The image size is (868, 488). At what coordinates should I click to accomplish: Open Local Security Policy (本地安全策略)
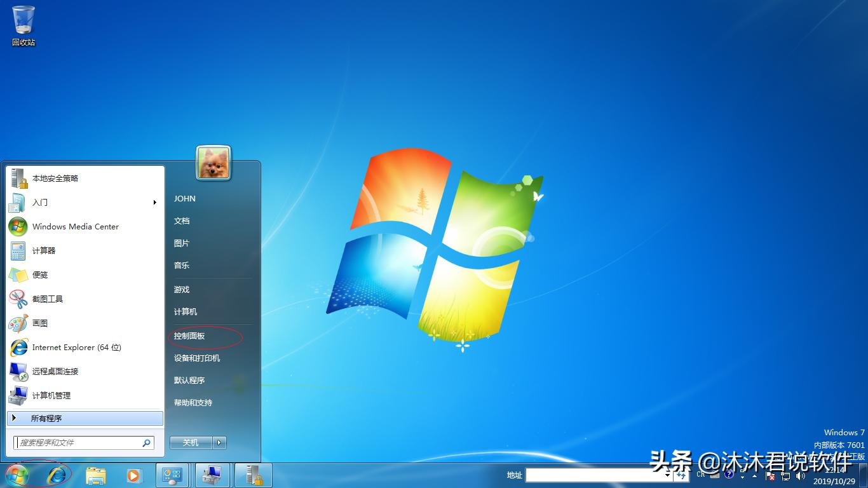[x=55, y=178]
